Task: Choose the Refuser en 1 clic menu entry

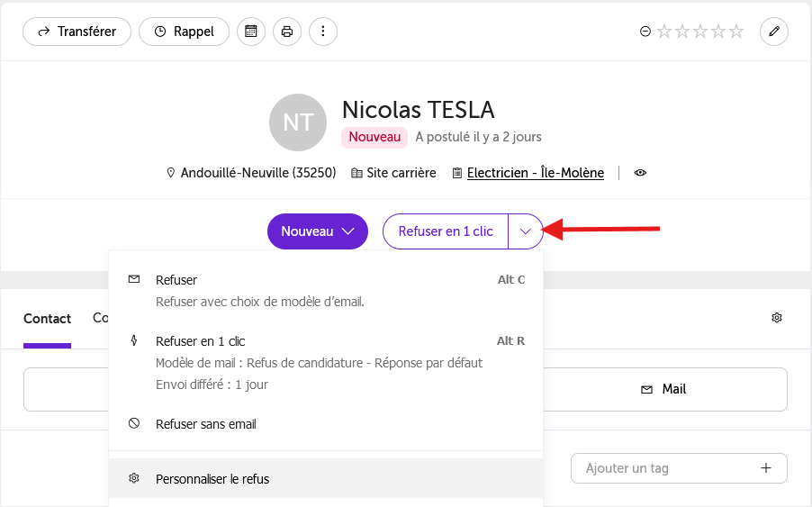Action: click(x=326, y=363)
